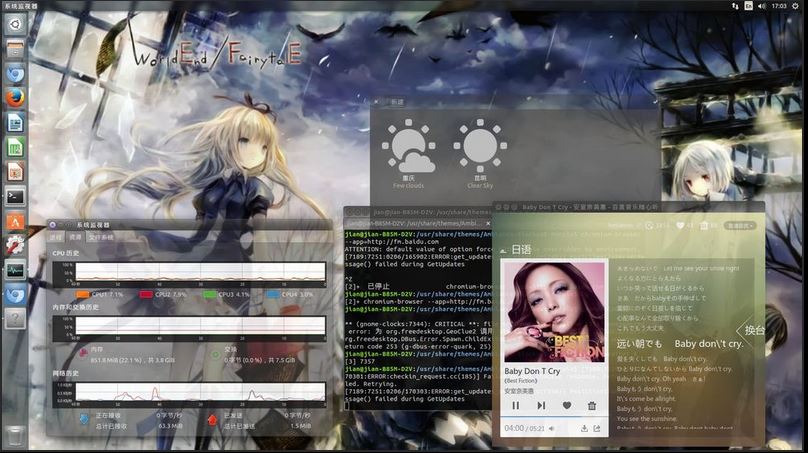
Task: Open LibreOffice Impress from the dock
Action: [x=15, y=172]
